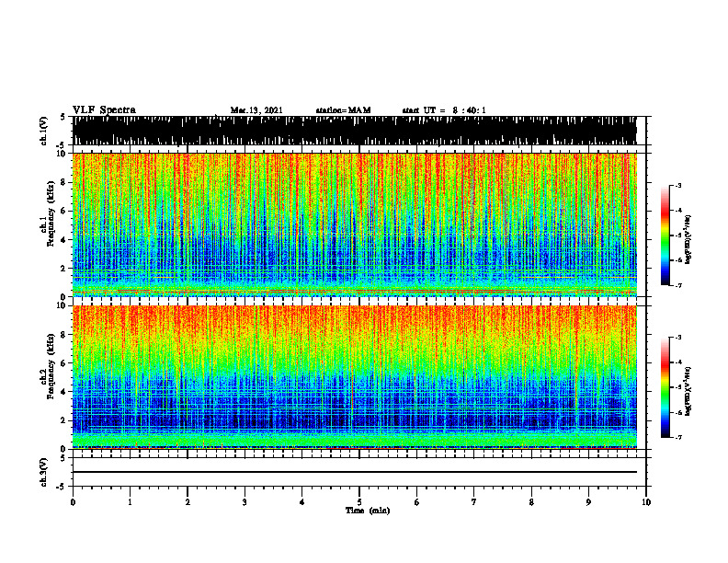Click the "-3" tick on lower colorbar
728x563 pixels.
[678, 338]
